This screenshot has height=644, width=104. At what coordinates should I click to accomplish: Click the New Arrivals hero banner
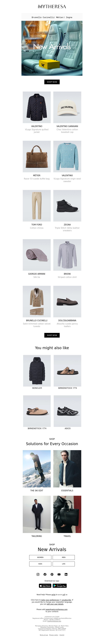(52, 48)
